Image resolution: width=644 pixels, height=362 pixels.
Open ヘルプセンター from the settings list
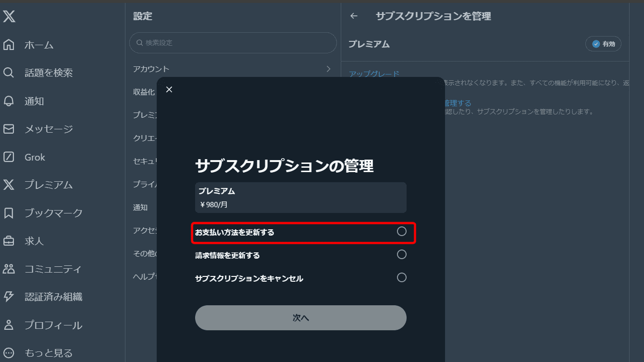143,276
